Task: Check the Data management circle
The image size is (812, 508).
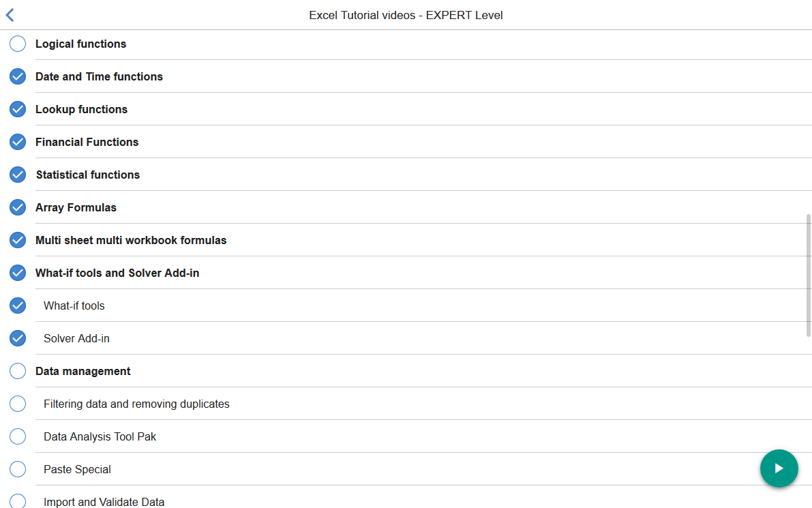Action: coord(18,371)
